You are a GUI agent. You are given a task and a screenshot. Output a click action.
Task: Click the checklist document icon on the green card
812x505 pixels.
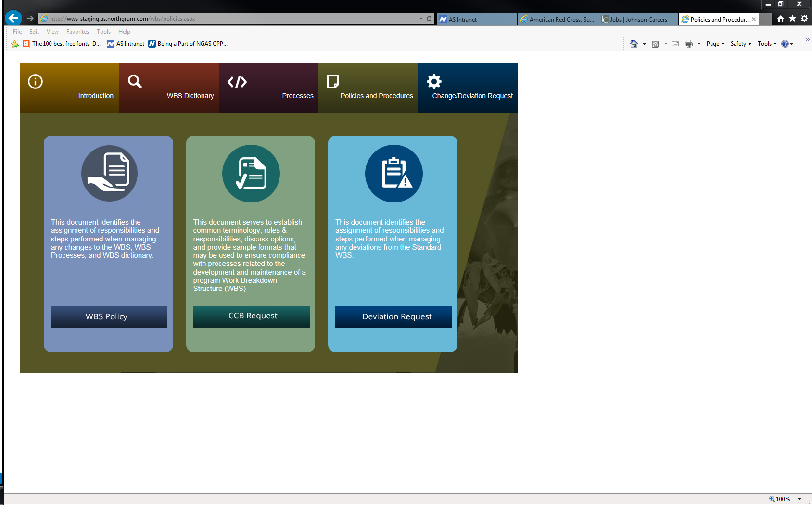(251, 173)
